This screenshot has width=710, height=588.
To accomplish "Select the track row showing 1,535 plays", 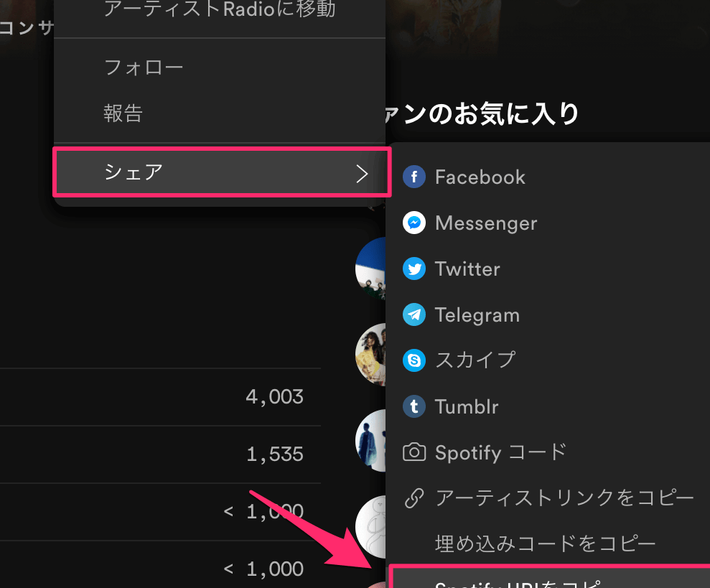I will pyautogui.click(x=159, y=454).
